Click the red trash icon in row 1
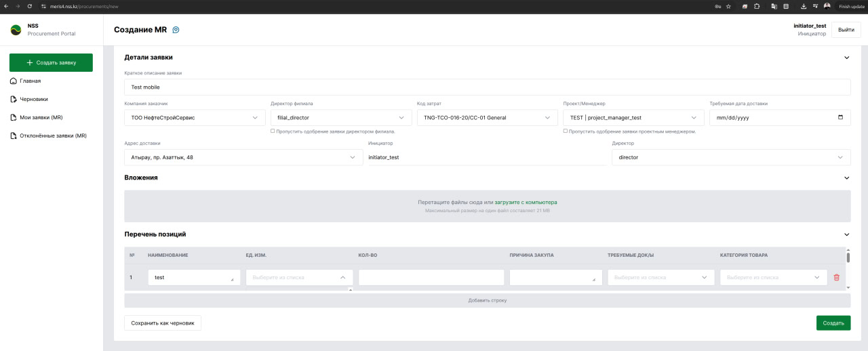Image resolution: width=868 pixels, height=351 pixels. 836,277
